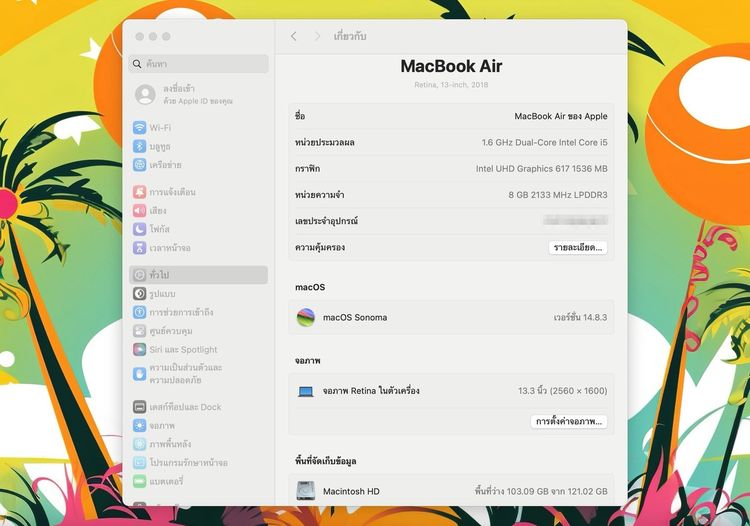750x526 pixels.
Task: Open the บลูทูธ Bluetooth settings icon
Action: click(x=139, y=146)
